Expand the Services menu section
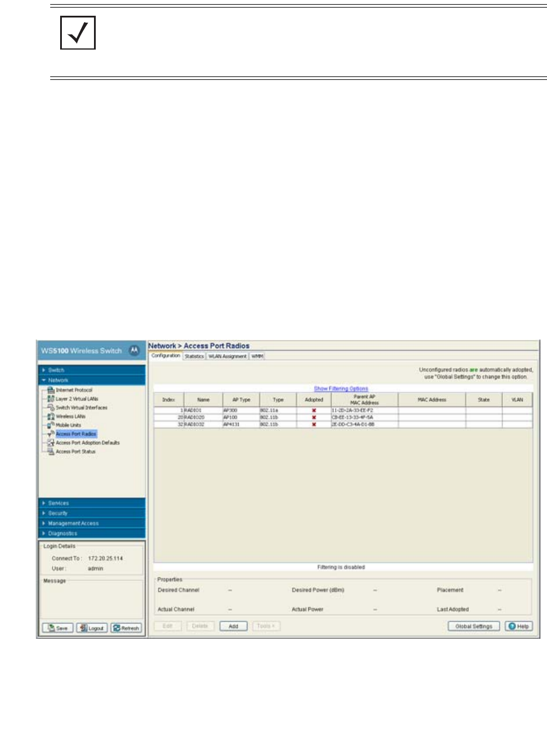547x756 pixels. 92,503
